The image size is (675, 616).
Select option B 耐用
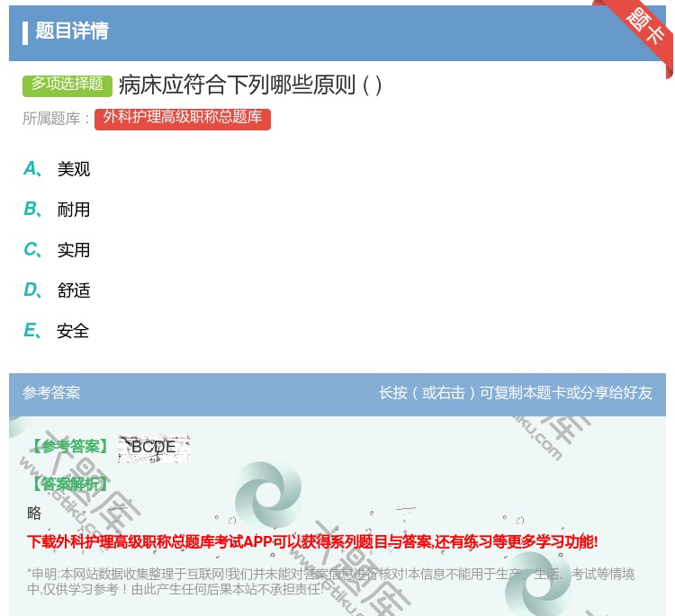tap(73, 210)
